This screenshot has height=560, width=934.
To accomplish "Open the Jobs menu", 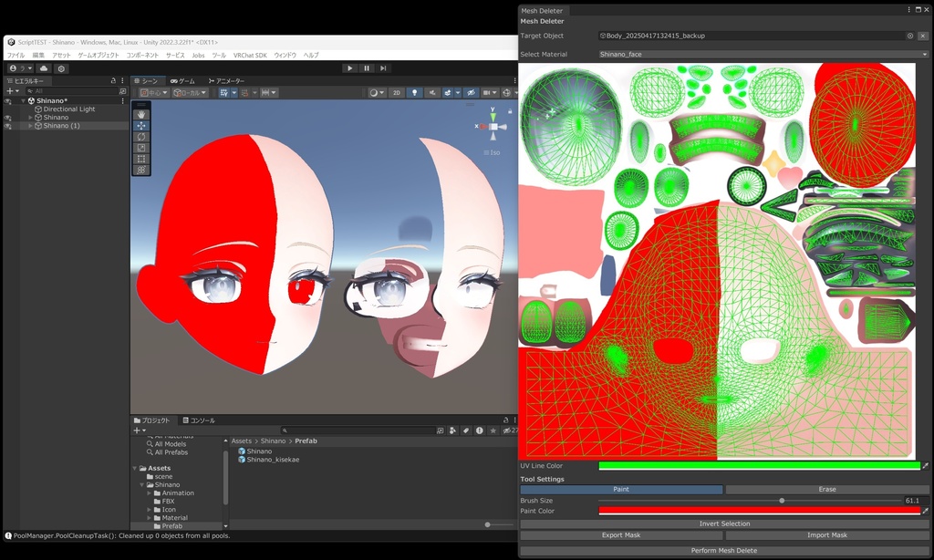I will (x=198, y=55).
